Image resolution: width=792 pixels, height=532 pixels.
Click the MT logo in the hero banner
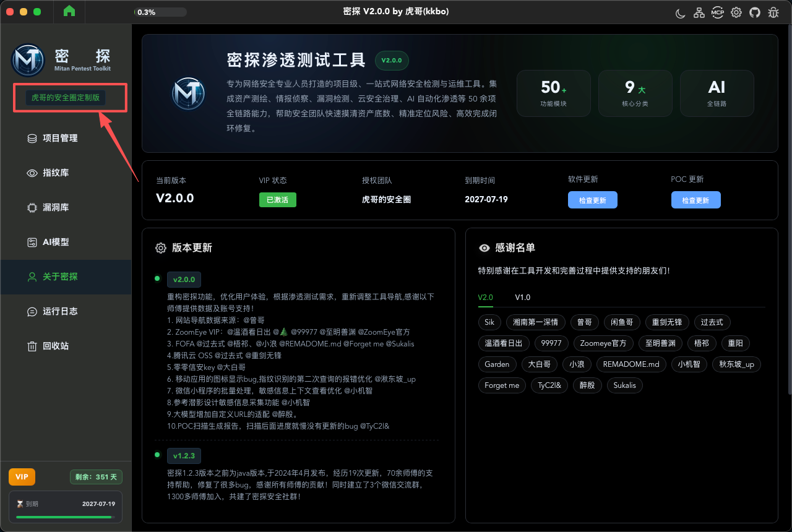pyautogui.click(x=188, y=93)
